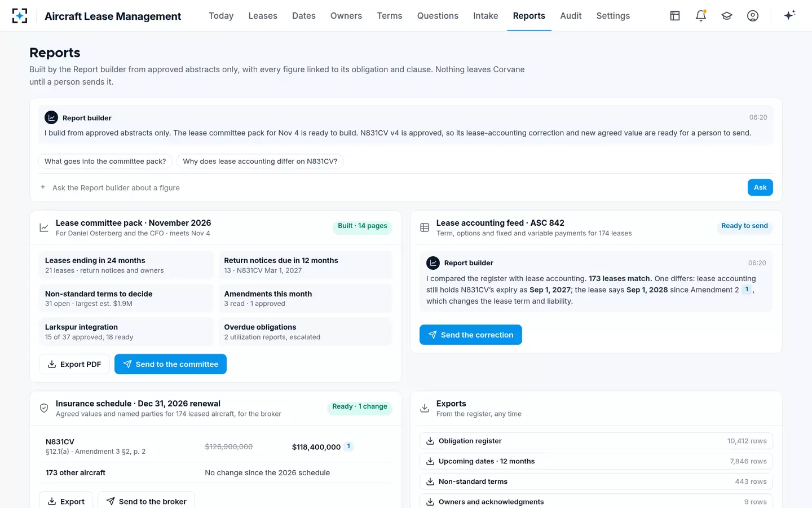The image size is (812, 508).
Task: Open citation 1 beside Amendment 2
Action: coord(747,290)
